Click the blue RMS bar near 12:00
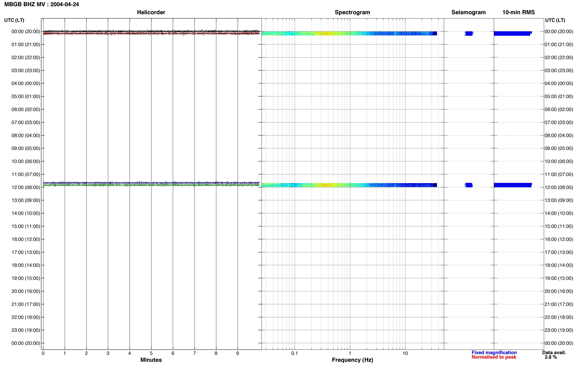Screen dimensions: 588x368 pos(513,185)
